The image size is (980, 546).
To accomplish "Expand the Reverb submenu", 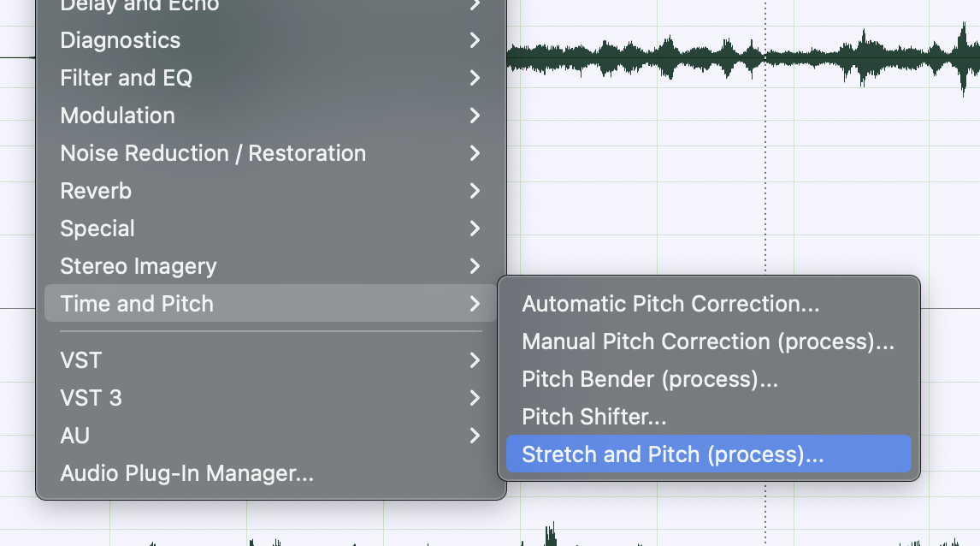I will click(270, 191).
